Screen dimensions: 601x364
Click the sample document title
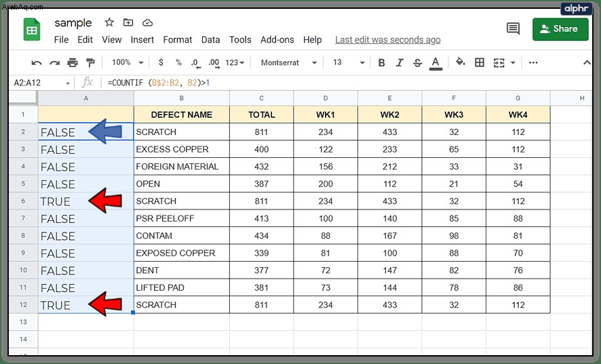[73, 23]
